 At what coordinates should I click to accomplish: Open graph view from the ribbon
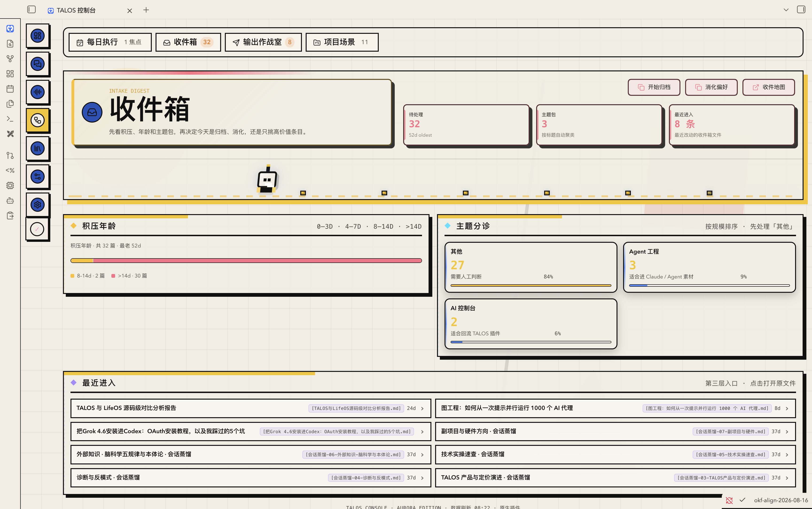tap(10, 58)
